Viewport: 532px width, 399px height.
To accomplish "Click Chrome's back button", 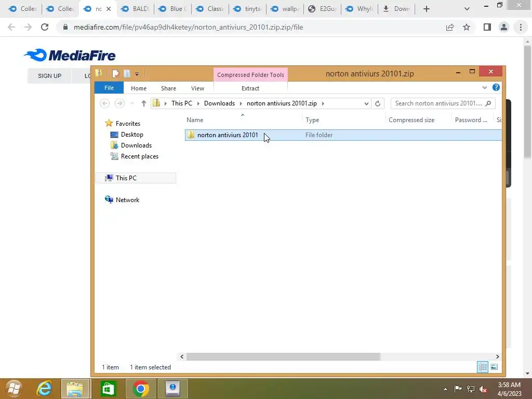I will coord(11,27).
